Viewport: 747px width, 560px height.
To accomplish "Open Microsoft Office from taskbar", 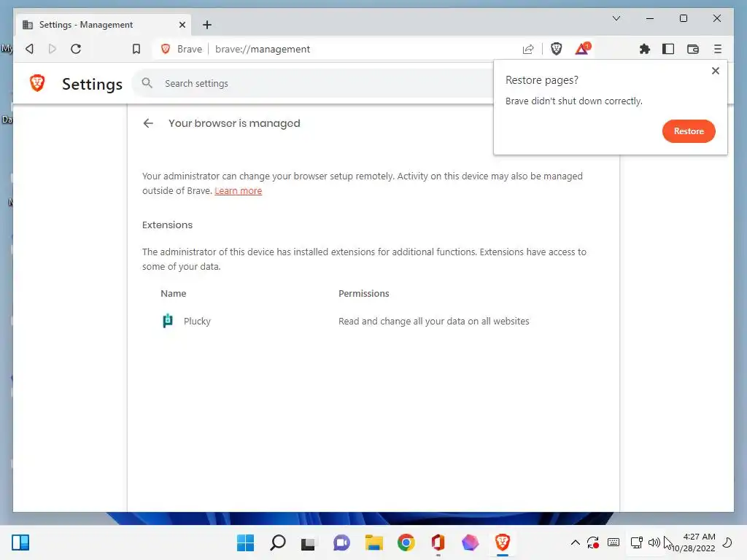I will pos(438,542).
